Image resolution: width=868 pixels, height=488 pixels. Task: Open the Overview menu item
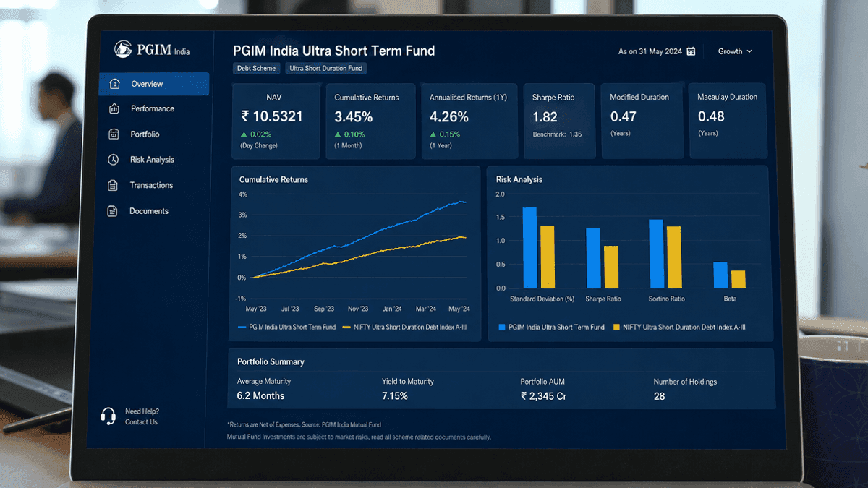click(154, 84)
